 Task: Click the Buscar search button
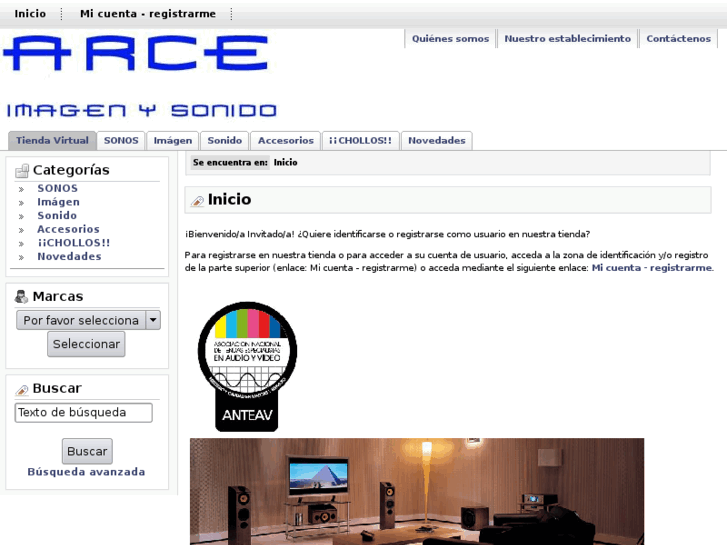(87, 451)
